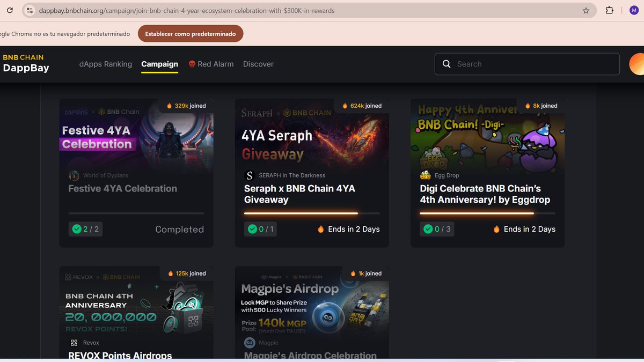This screenshot has height=362, width=644.
Task: Open Magpie's Airdrop Celebration campaign title
Action: coord(310,355)
